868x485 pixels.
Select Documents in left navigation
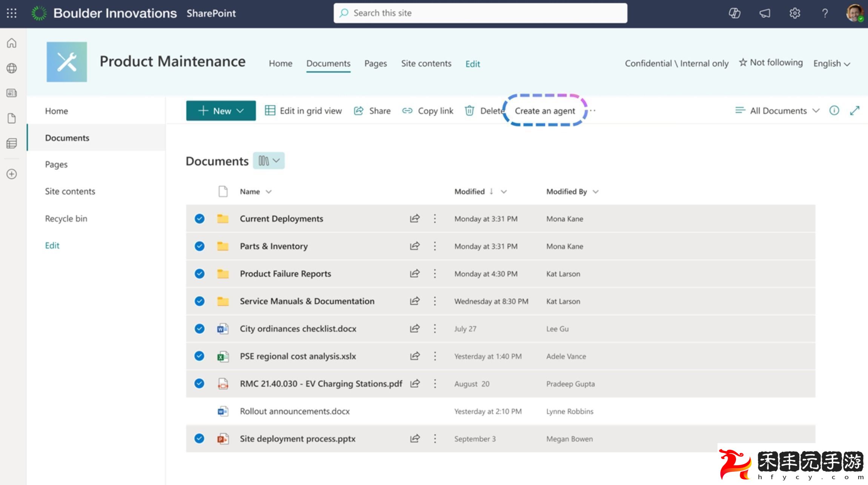(96, 138)
